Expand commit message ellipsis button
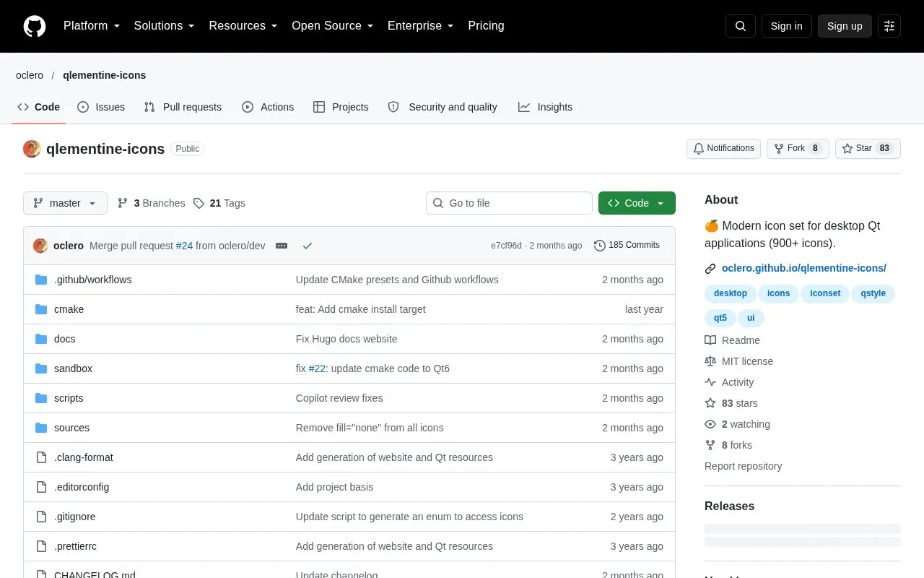924x578 pixels. [282, 246]
